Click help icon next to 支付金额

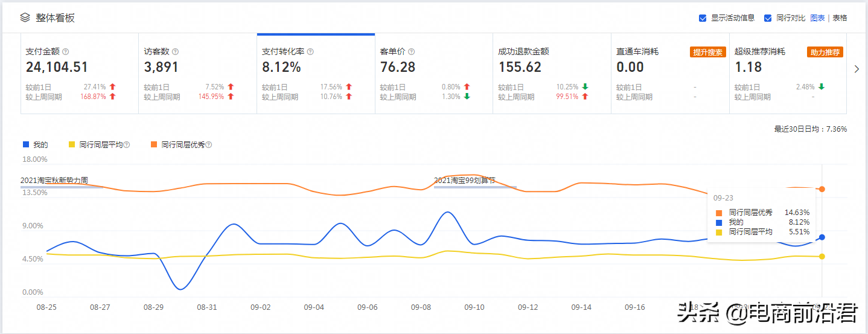pyautogui.click(x=66, y=52)
